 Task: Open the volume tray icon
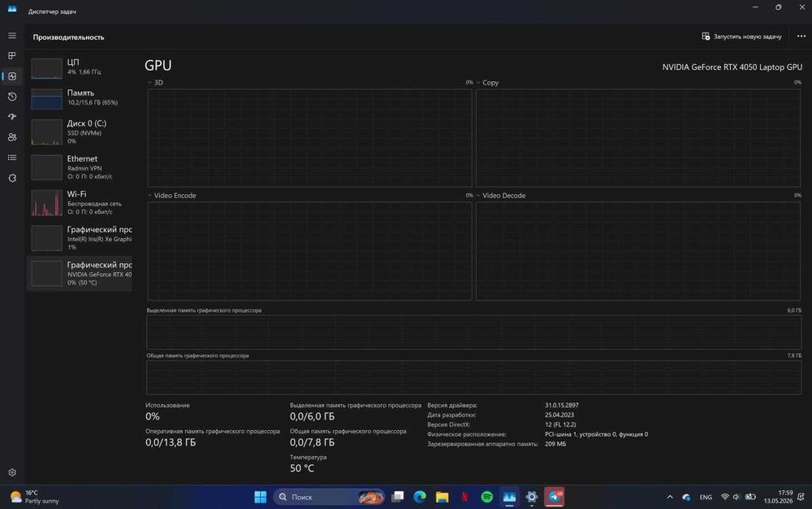tap(736, 497)
